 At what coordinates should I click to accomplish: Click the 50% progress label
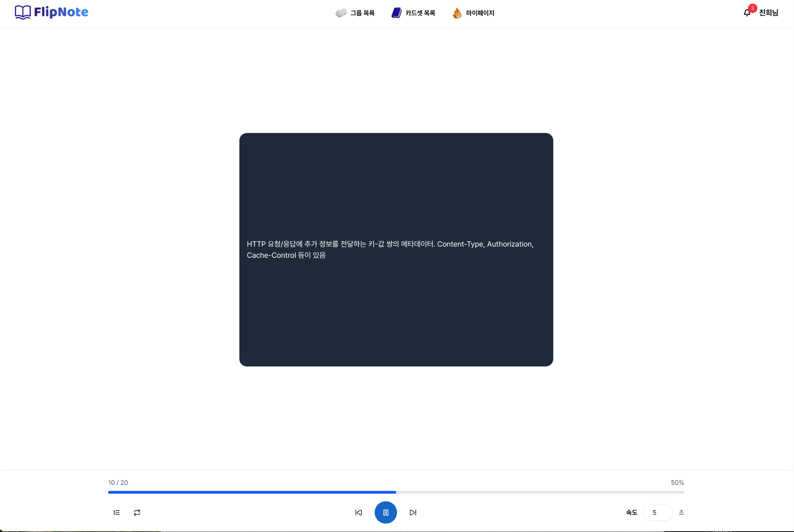pyautogui.click(x=677, y=483)
